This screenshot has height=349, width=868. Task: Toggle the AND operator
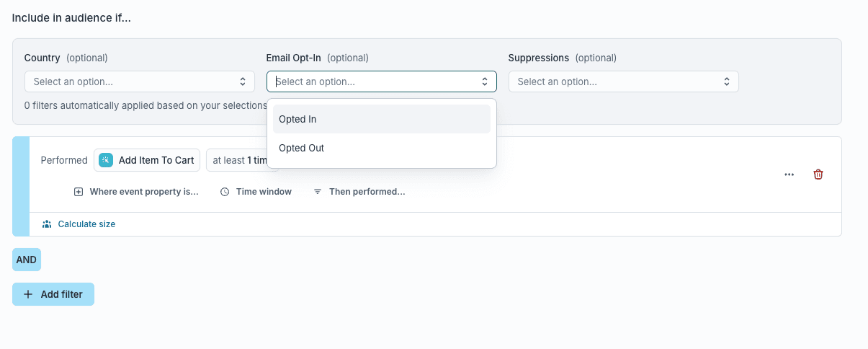27,260
